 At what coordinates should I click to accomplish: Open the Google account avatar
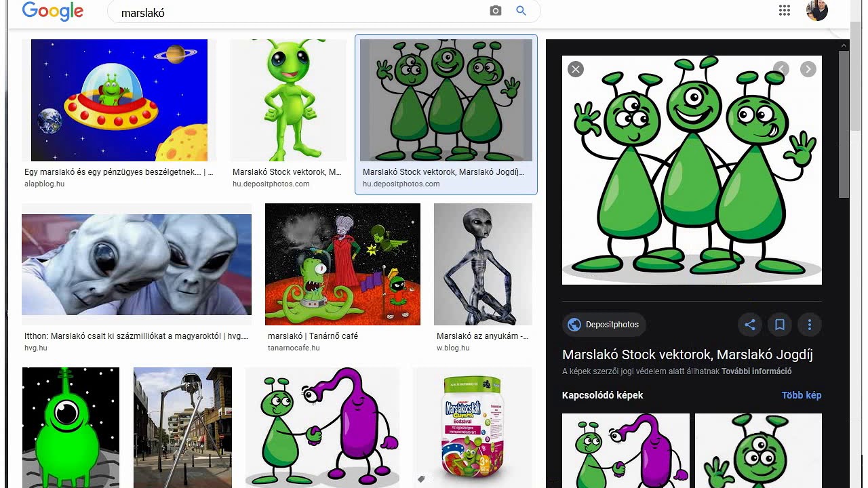817,10
